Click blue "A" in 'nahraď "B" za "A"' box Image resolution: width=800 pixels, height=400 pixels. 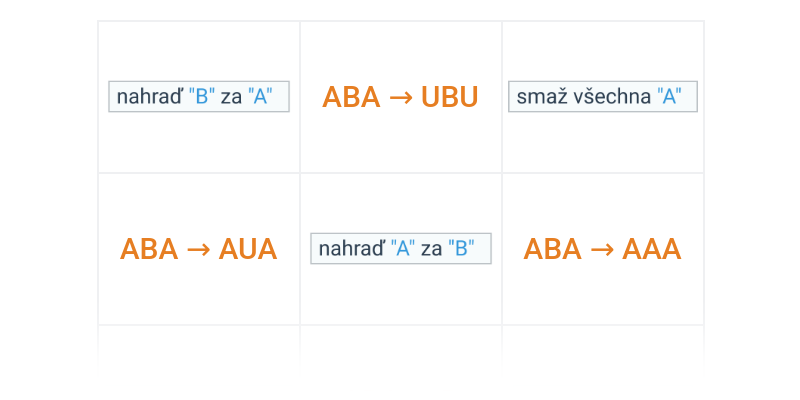(x=261, y=97)
